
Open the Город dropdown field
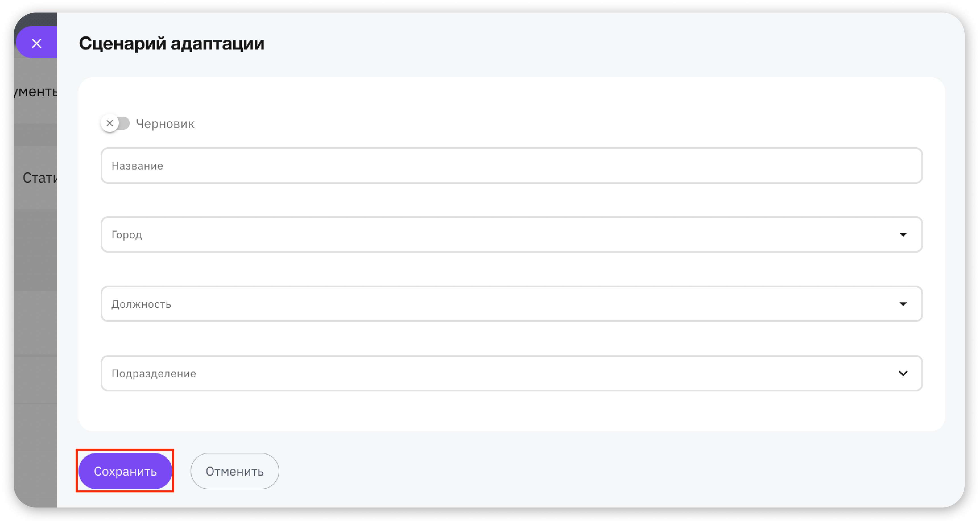click(511, 234)
